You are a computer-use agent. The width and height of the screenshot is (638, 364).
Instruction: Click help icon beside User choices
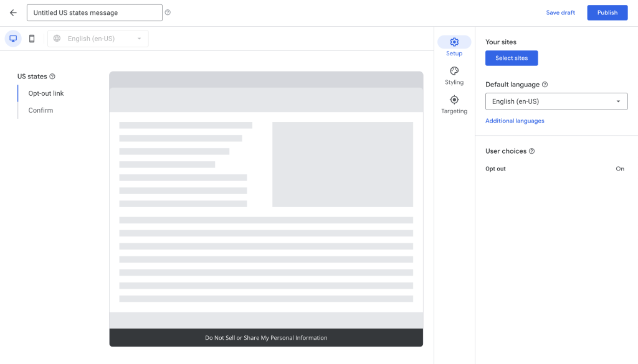[531, 151]
